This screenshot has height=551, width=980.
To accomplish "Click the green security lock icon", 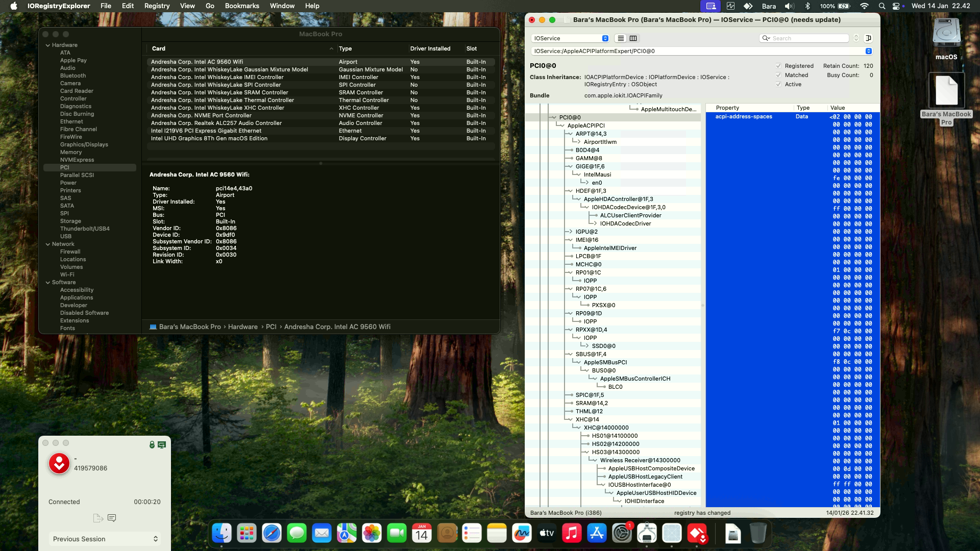I will point(152,445).
